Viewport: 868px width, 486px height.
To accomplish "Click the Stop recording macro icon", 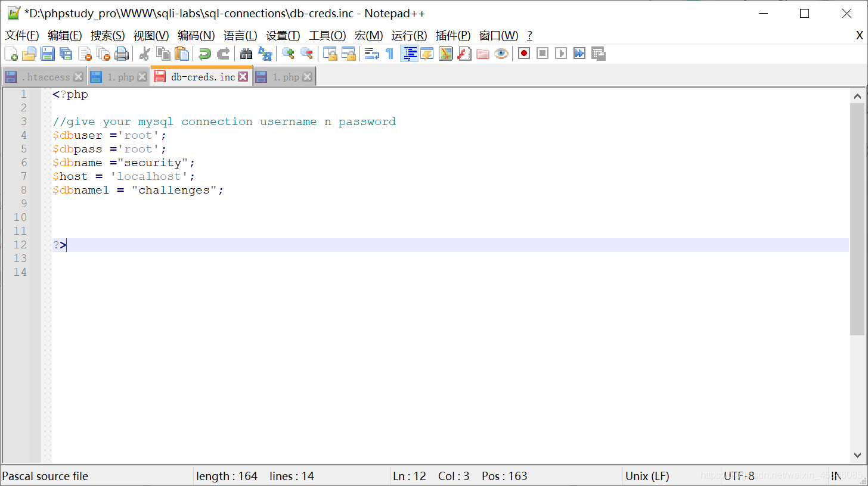I will coord(542,54).
